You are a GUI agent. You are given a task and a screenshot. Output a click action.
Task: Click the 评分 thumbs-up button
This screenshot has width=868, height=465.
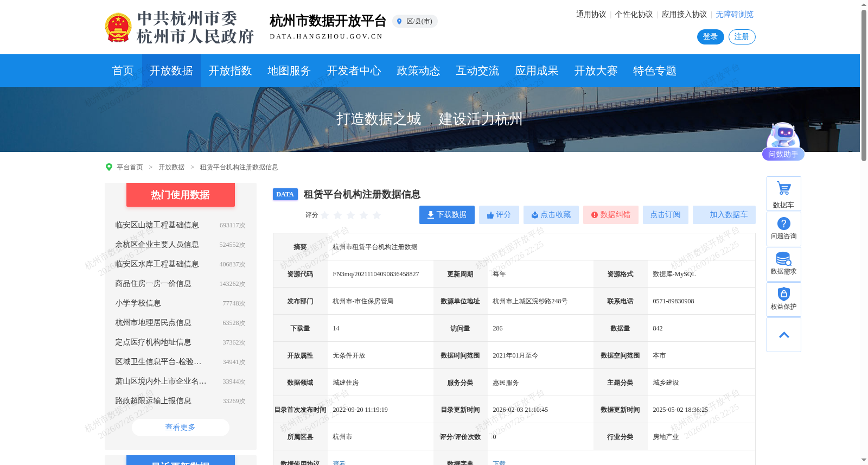click(x=499, y=215)
